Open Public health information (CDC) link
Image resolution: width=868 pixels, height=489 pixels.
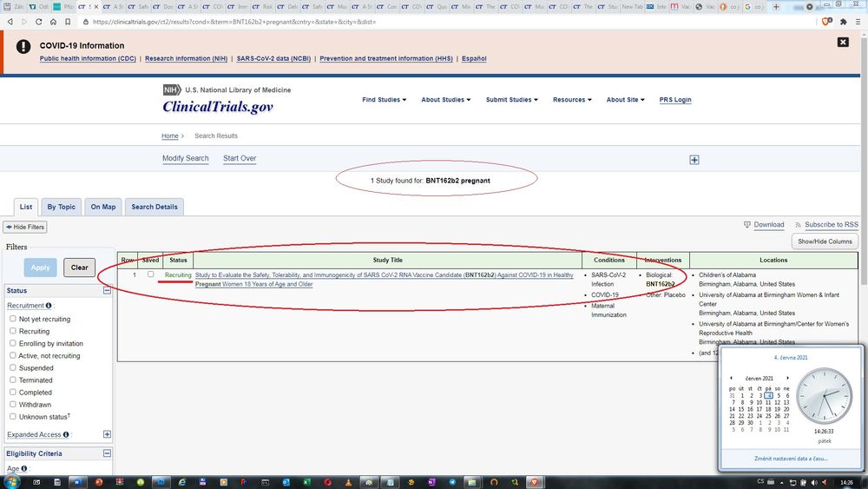click(88, 59)
